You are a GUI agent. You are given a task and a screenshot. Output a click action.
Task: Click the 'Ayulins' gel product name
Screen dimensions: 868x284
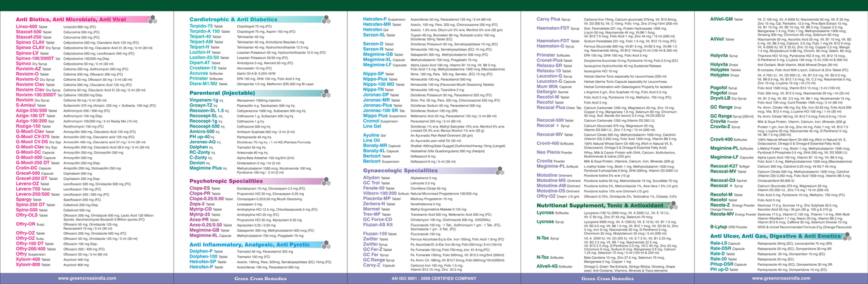point(371,136)
